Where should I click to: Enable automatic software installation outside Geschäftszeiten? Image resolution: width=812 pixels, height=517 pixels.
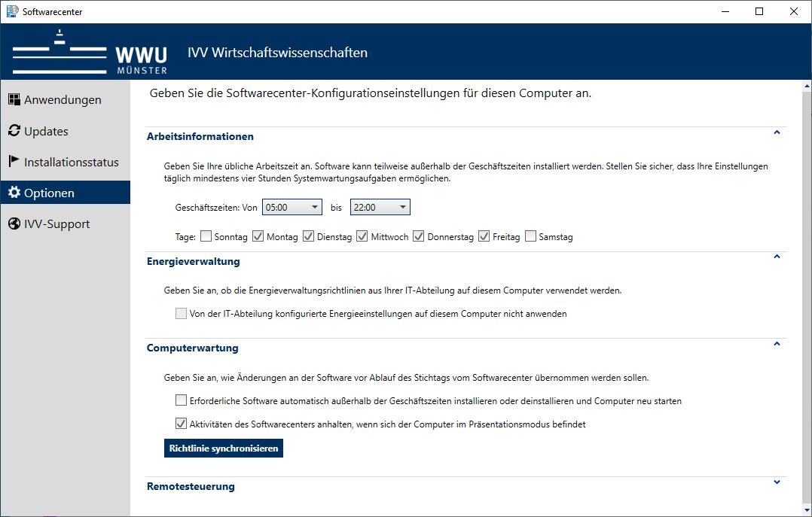[x=181, y=400]
